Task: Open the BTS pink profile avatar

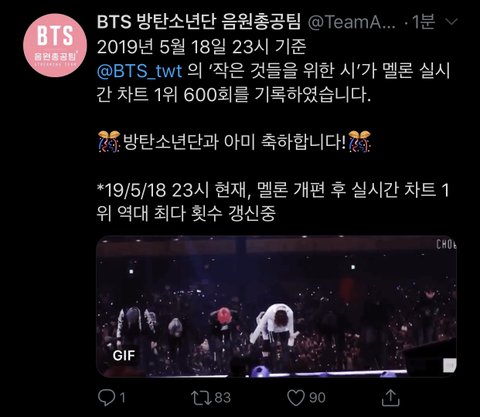Action: [x=55, y=45]
